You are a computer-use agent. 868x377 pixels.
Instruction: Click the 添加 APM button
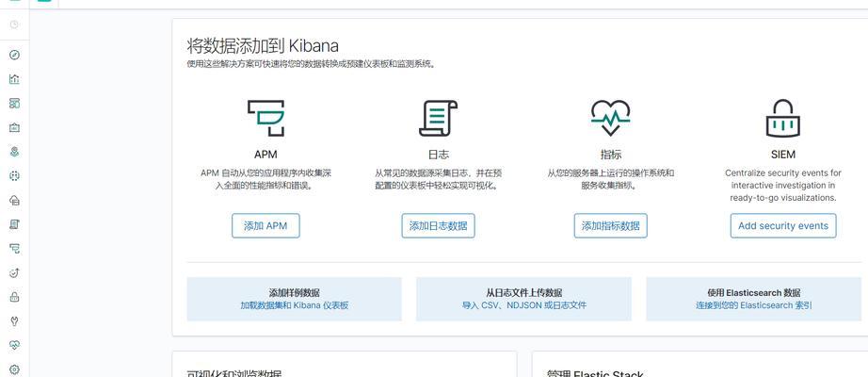(265, 225)
